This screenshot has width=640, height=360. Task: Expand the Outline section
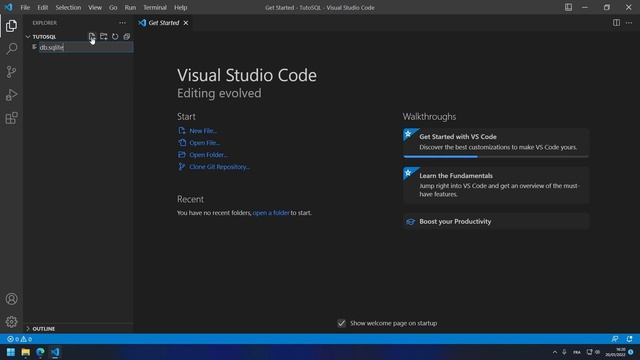(78, 329)
